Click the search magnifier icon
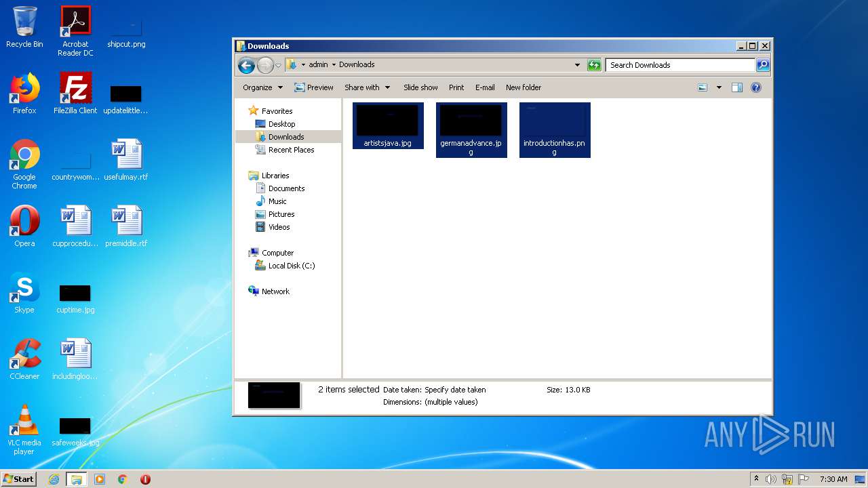Screen dimensions: 868x488 763,65
